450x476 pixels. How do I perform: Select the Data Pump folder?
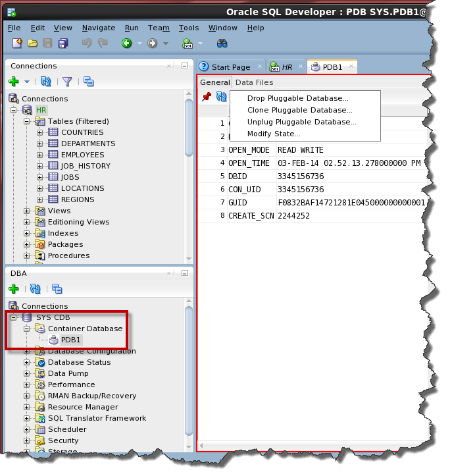click(x=68, y=373)
